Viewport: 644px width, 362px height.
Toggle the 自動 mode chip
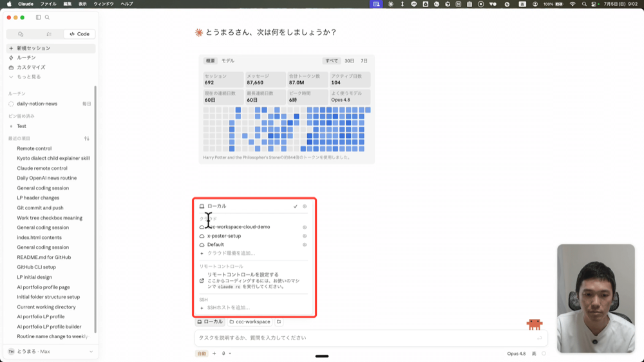point(202,354)
